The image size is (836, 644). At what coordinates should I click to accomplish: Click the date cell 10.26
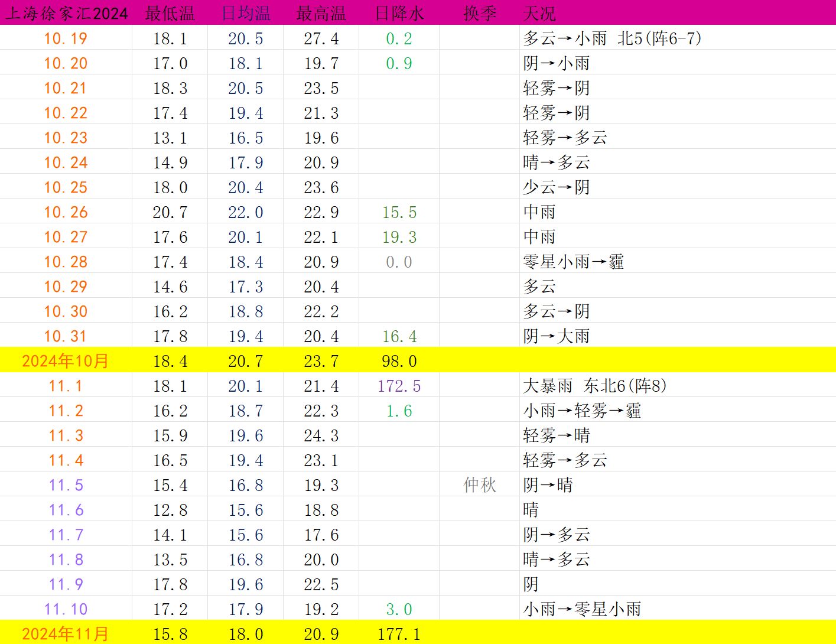66,212
